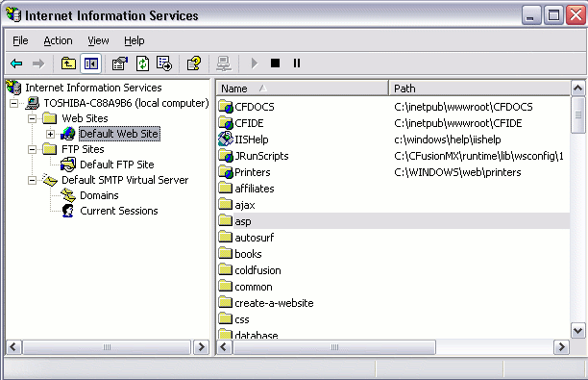Open the View menu
Screen dimensions: 588x380
(98, 40)
